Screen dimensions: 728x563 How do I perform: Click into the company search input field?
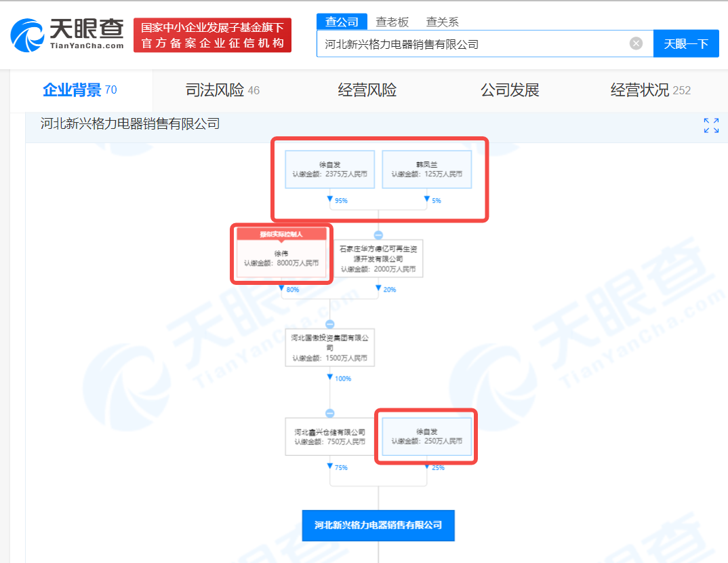pyautogui.click(x=474, y=44)
